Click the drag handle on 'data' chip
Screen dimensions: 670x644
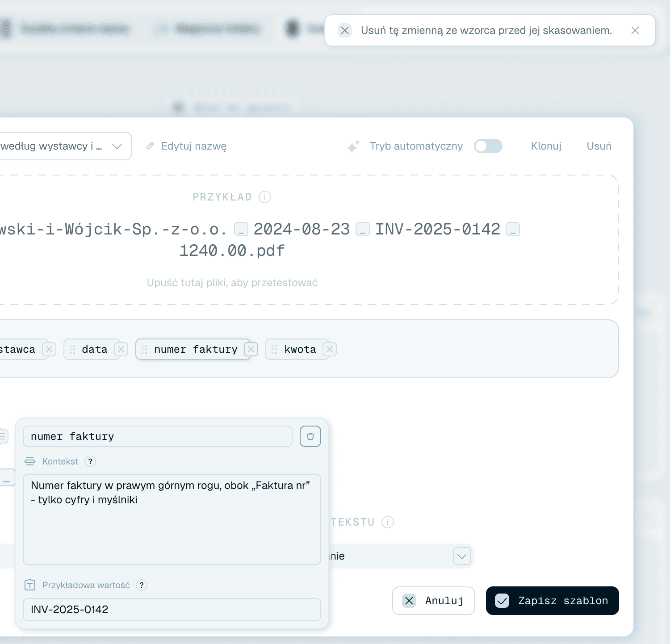72,349
